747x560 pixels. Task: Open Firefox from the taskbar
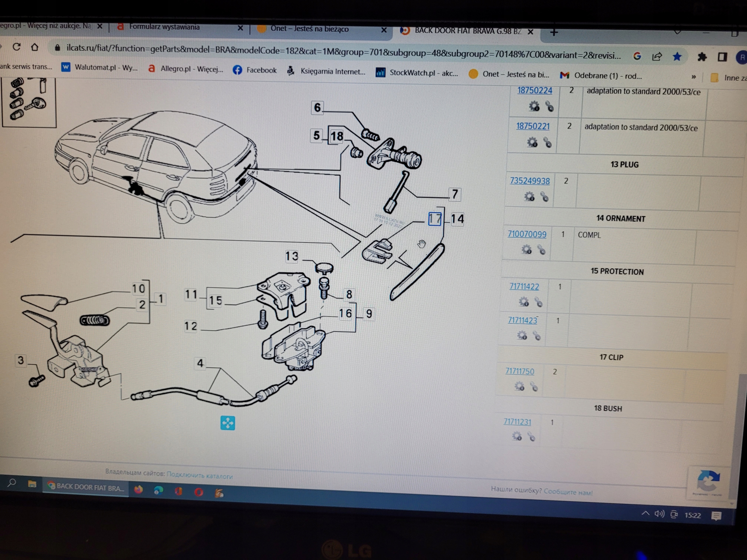click(x=139, y=489)
